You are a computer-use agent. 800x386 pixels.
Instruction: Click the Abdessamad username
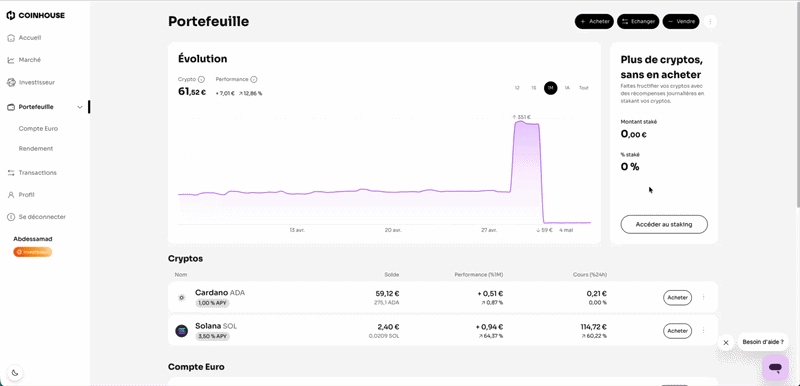pyautogui.click(x=33, y=239)
